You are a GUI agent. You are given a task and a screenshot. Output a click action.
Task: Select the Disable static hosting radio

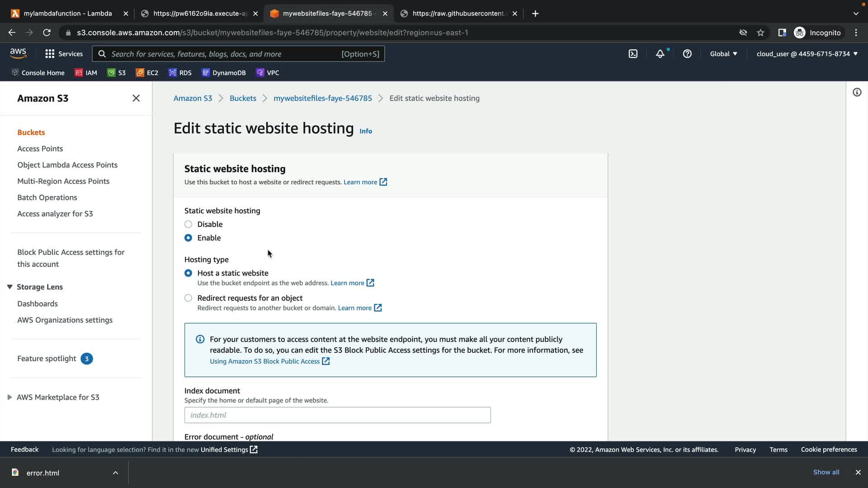188,224
